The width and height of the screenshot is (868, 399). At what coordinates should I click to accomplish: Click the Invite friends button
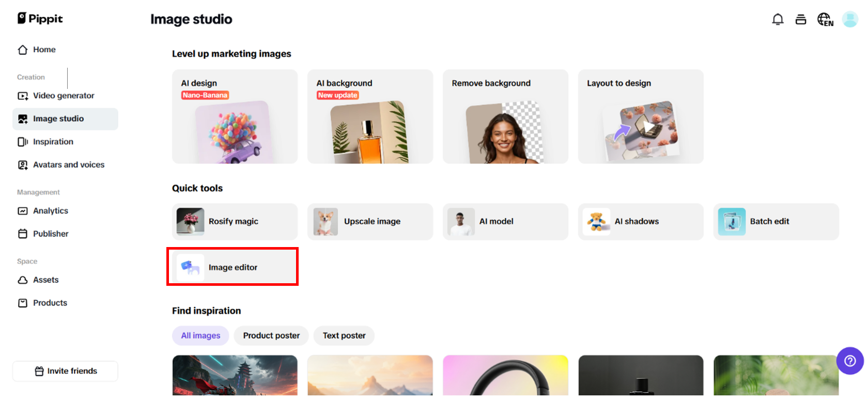65,371
